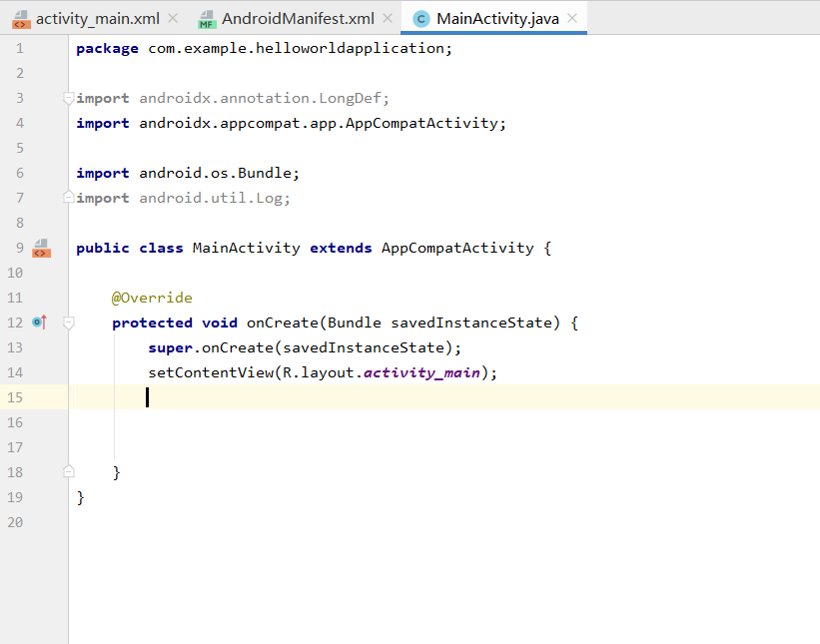Click line number 15 in the gutter
Screen dimensions: 820x644
click(x=15, y=397)
